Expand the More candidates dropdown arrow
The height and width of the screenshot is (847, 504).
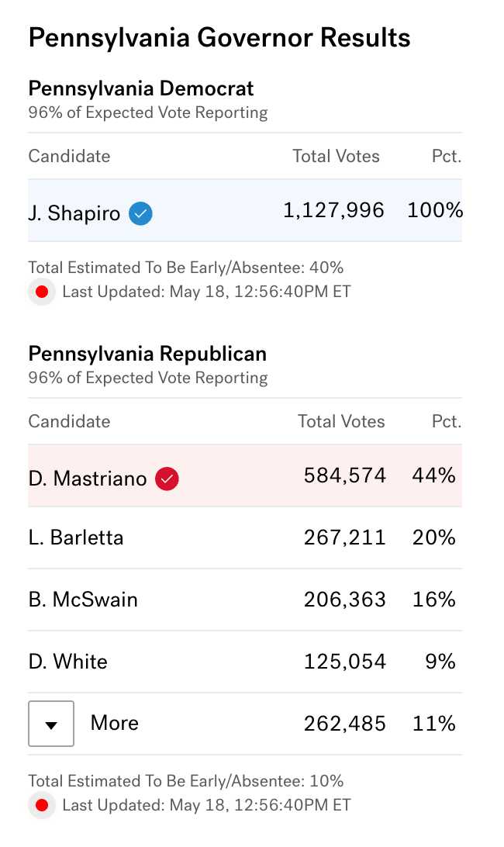coord(51,724)
